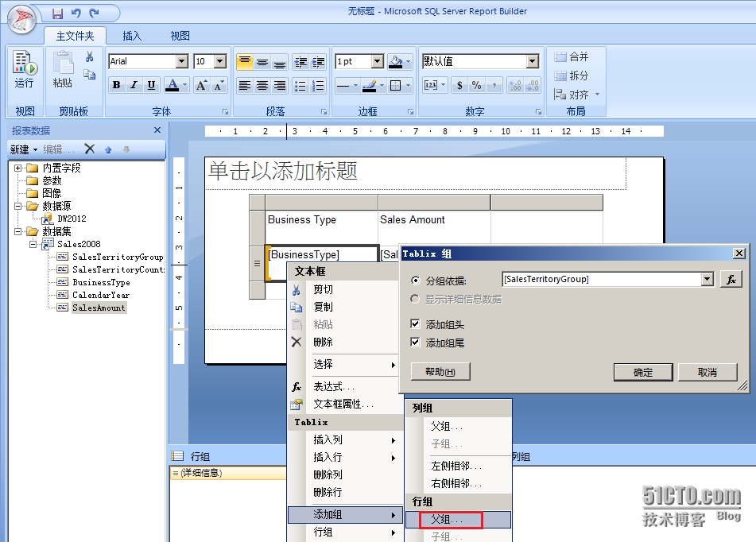Decrease indent icon
Viewport: 756px width, 542px height.
click(300, 62)
